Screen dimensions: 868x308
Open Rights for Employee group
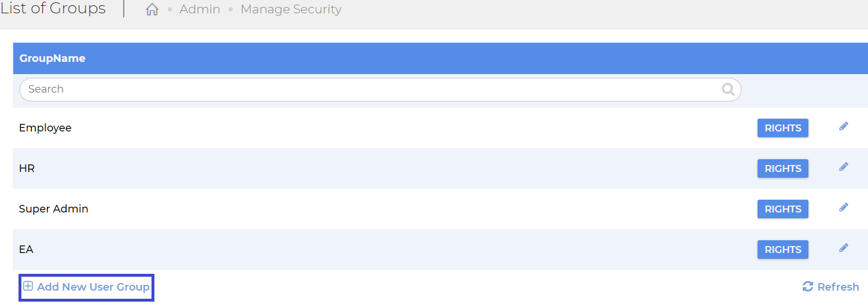[x=783, y=128]
